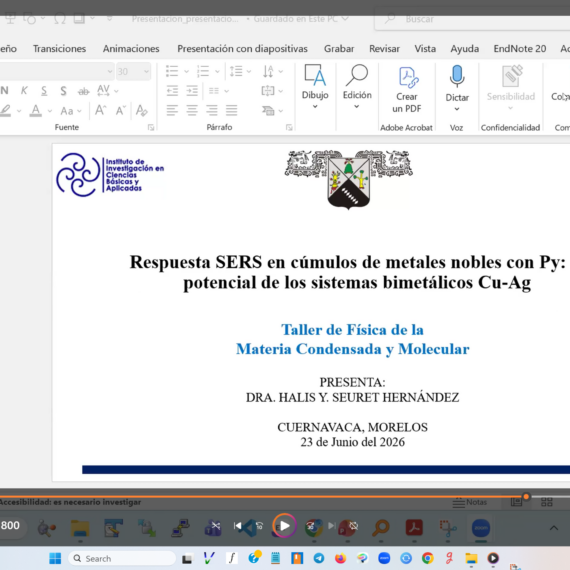Viewport: 570px width, 570px height.
Task: Expand the bullet list style arrow
Action: pos(186,72)
